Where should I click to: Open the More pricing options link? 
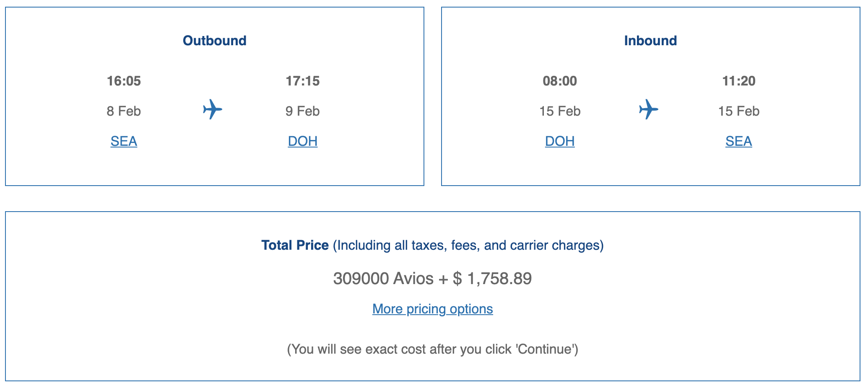click(432, 309)
